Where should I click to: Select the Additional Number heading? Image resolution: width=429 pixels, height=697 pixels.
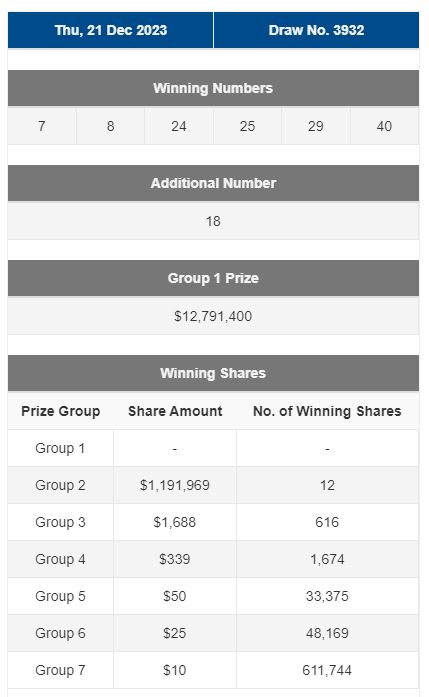(x=213, y=183)
